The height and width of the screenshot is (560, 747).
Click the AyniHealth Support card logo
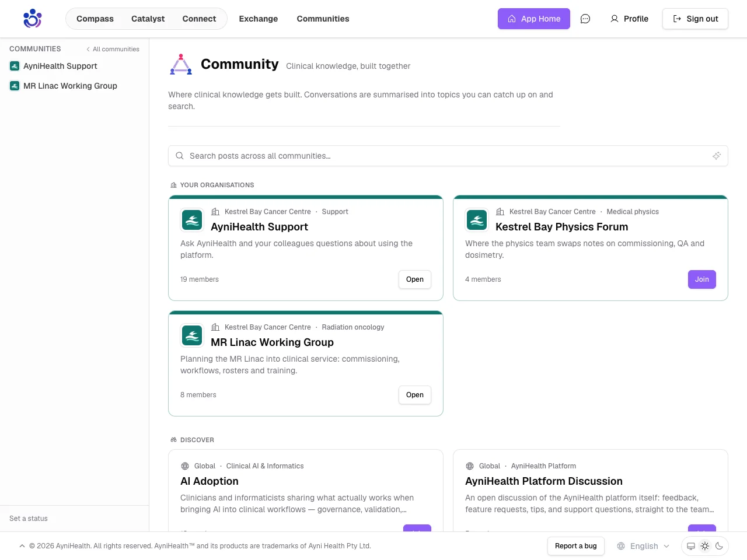coord(192,220)
